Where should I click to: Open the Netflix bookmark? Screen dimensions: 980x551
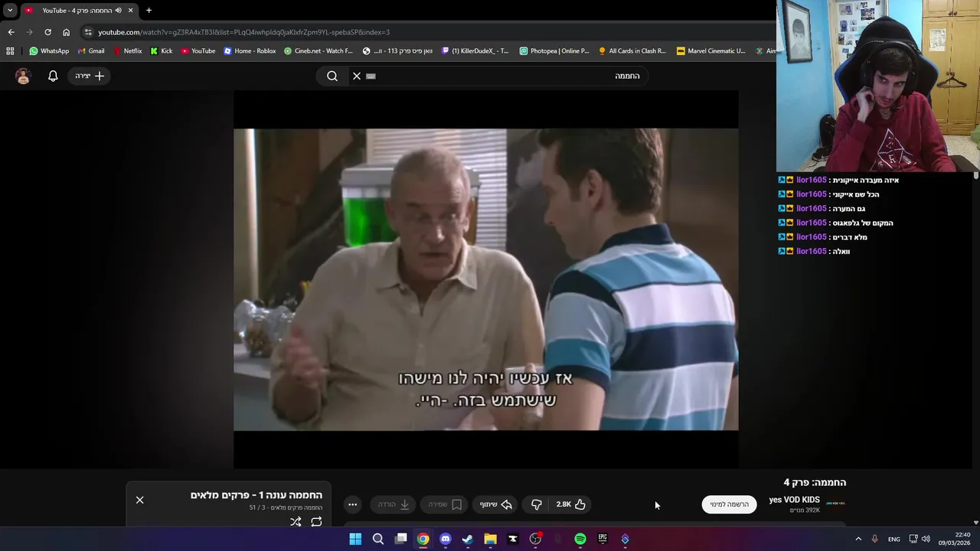[x=127, y=51]
